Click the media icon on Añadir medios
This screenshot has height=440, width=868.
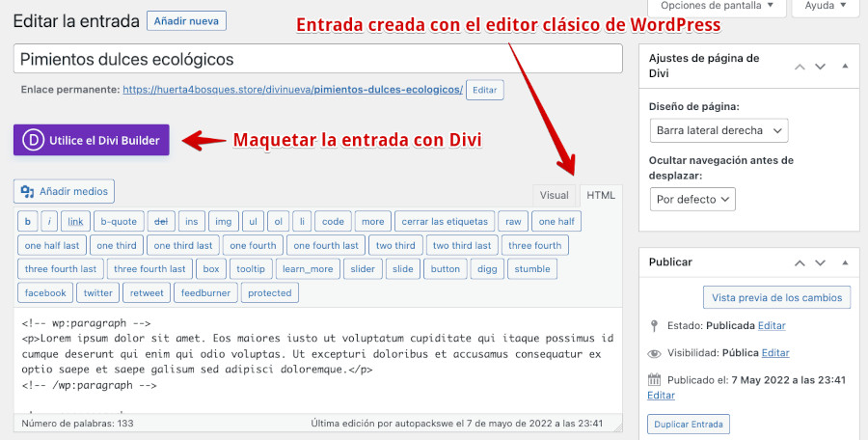pyautogui.click(x=27, y=192)
